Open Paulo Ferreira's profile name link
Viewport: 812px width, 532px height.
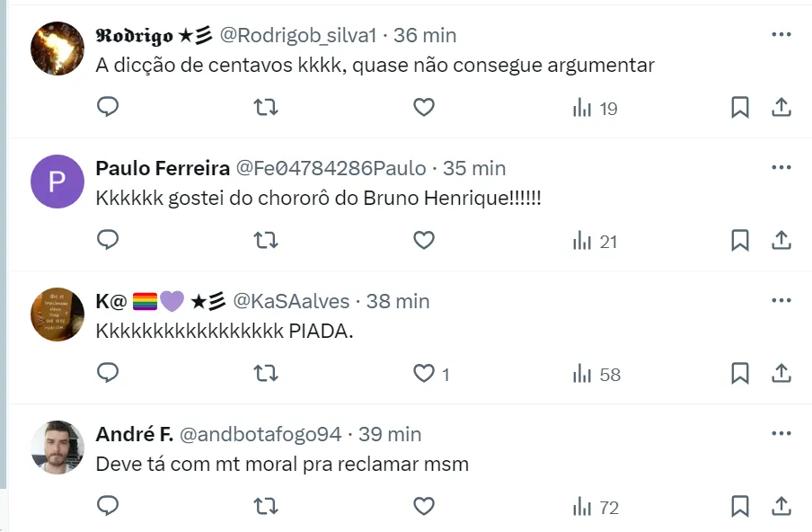click(162, 168)
